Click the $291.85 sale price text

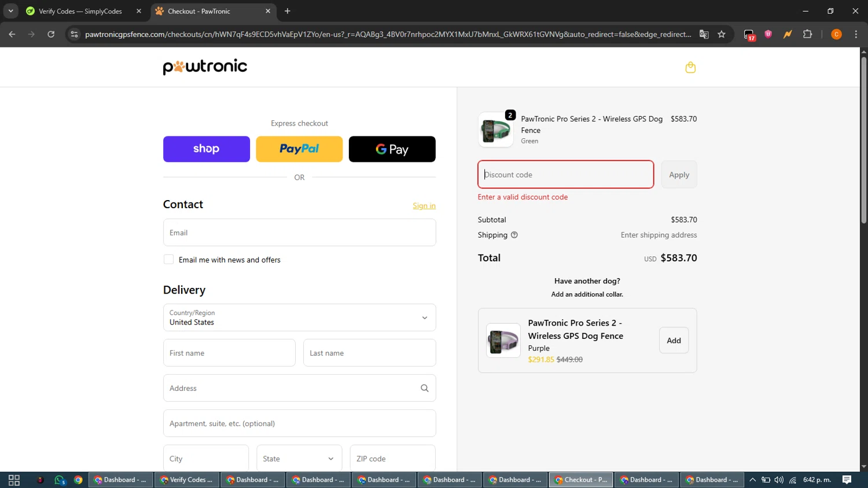click(541, 360)
